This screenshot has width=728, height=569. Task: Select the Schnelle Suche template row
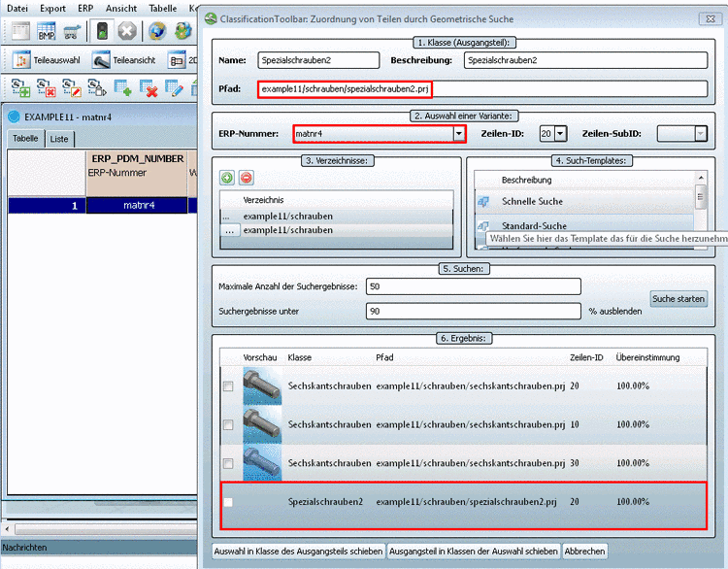585,201
